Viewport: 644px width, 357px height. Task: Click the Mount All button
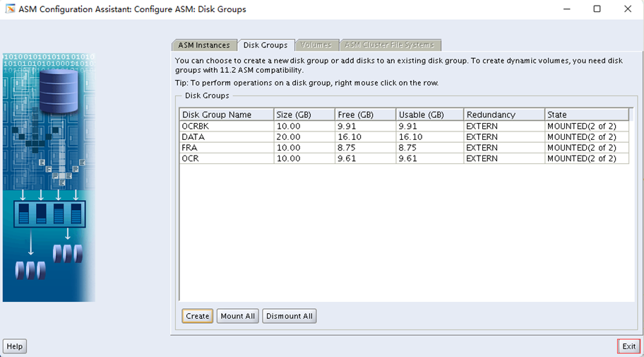point(238,316)
